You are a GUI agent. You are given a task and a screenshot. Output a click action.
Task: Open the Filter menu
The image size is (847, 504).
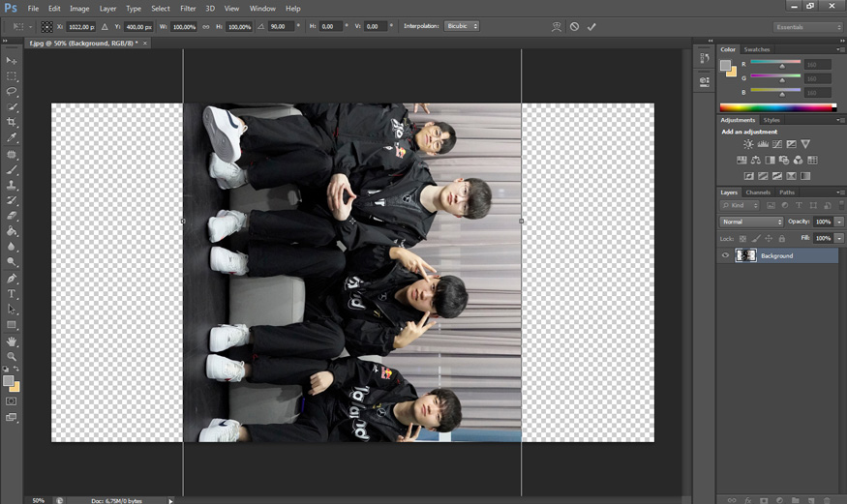188,8
